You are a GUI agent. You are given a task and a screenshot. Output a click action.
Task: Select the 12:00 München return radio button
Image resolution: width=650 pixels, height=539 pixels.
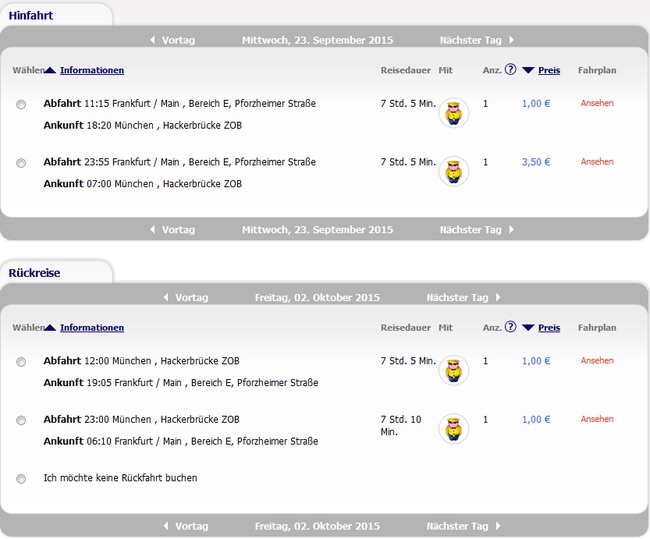click(21, 362)
